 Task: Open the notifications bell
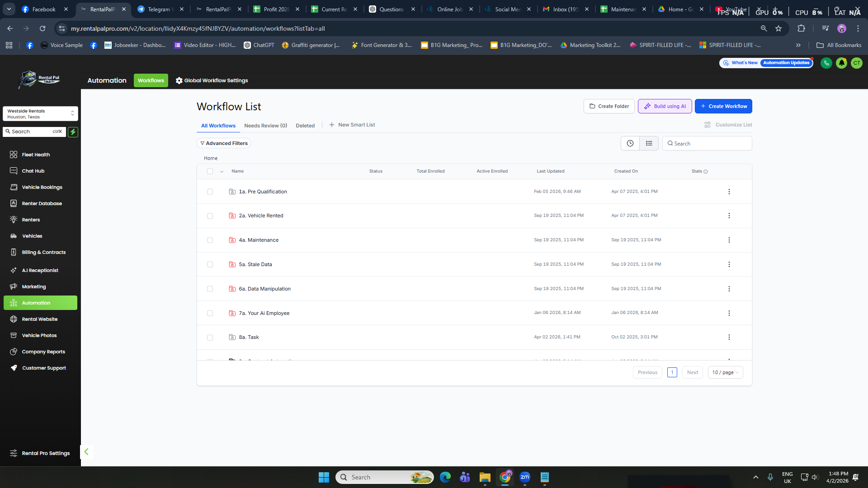click(x=841, y=63)
